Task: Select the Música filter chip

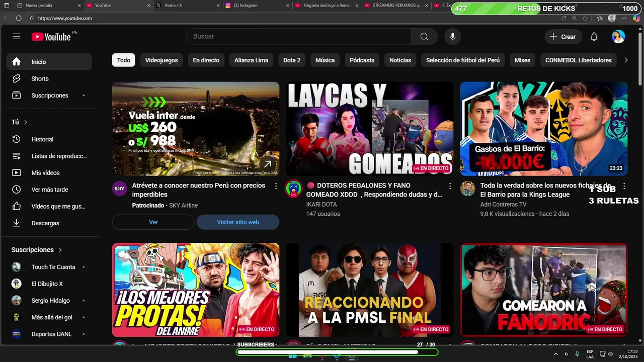Action: tap(325, 60)
